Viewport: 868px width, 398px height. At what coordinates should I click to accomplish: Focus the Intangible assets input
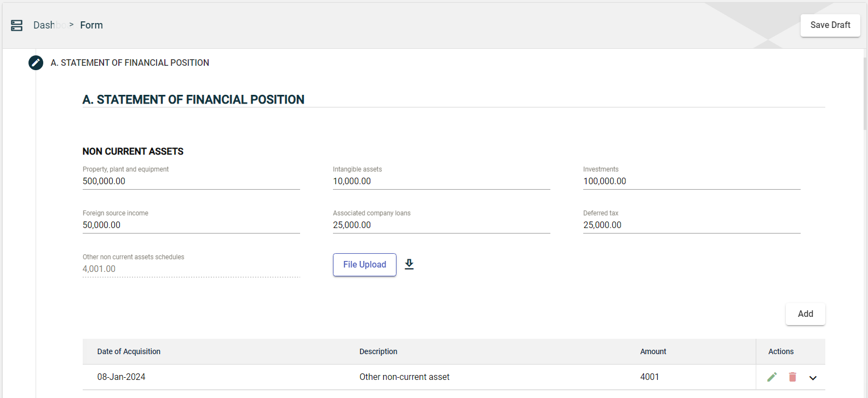pyautogui.click(x=441, y=181)
